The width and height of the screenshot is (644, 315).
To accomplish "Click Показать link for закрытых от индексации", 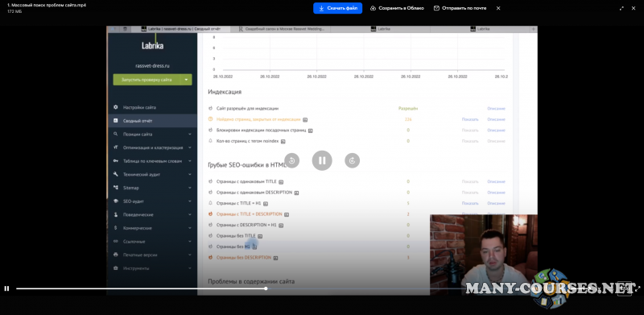I will [470, 119].
